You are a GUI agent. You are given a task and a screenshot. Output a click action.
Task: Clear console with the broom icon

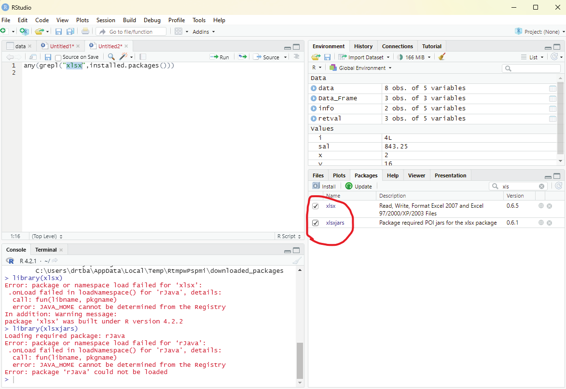[297, 261]
